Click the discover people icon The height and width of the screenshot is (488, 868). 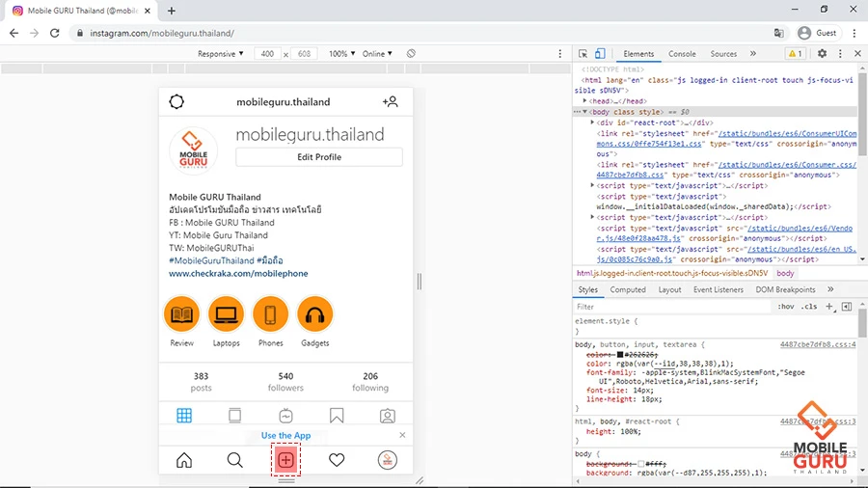pyautogui.click(x=390, y=102)
